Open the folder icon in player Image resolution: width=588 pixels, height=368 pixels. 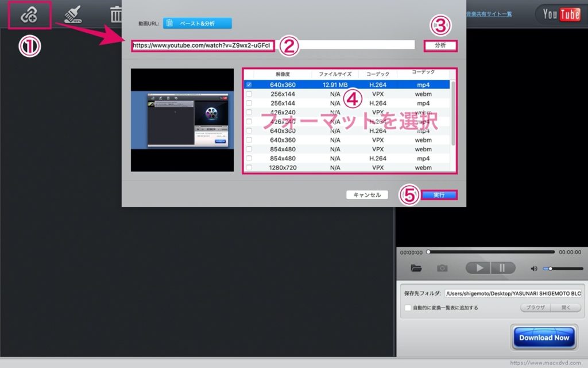(416, 268)
